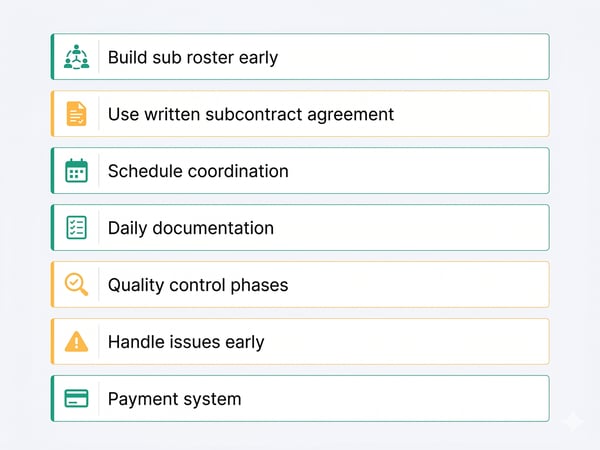The height and width of the screenshot is (450, 600).
Task: Click green accent bar on Build sub roster row
Action: click(52, 57)
